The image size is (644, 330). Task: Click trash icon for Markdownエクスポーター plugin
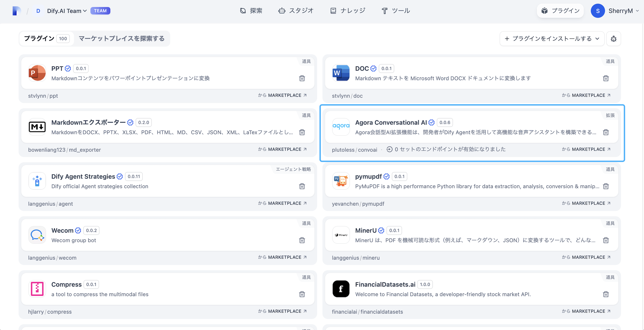pyautogui.click(x=302, y=132)
